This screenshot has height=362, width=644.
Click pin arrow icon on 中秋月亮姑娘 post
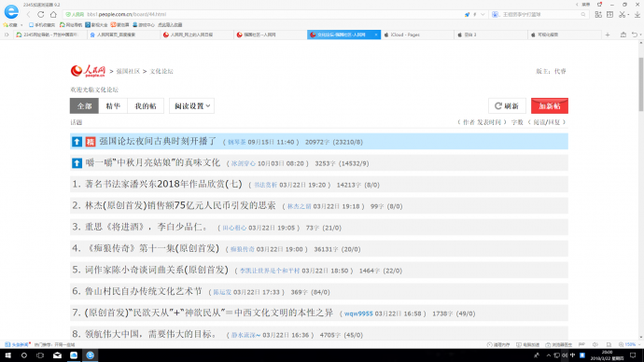(x=77, y=163)
